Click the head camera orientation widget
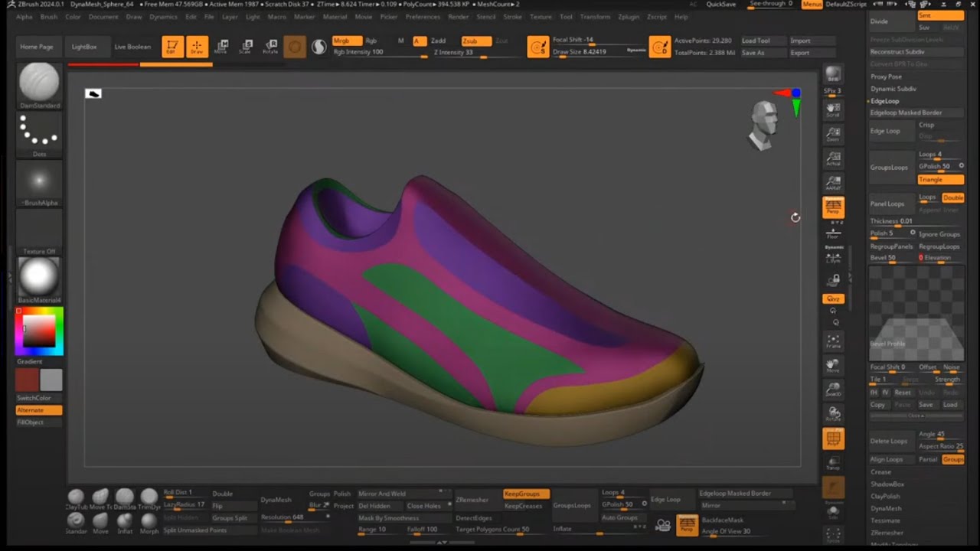This screenshot has width=980, height=551. pyautogui.click(x=763, y=126)
